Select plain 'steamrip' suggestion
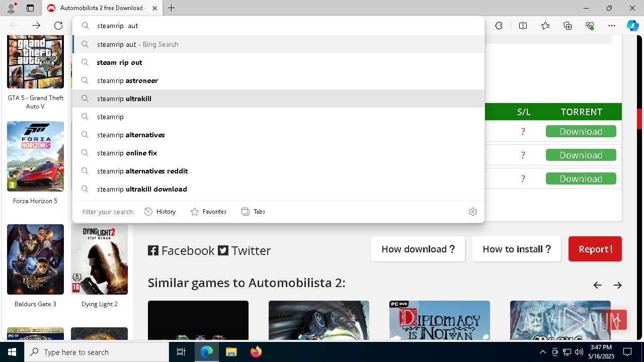Image resolution: width=644 pixels, height=362 pixels. click(x=279, y=117)
